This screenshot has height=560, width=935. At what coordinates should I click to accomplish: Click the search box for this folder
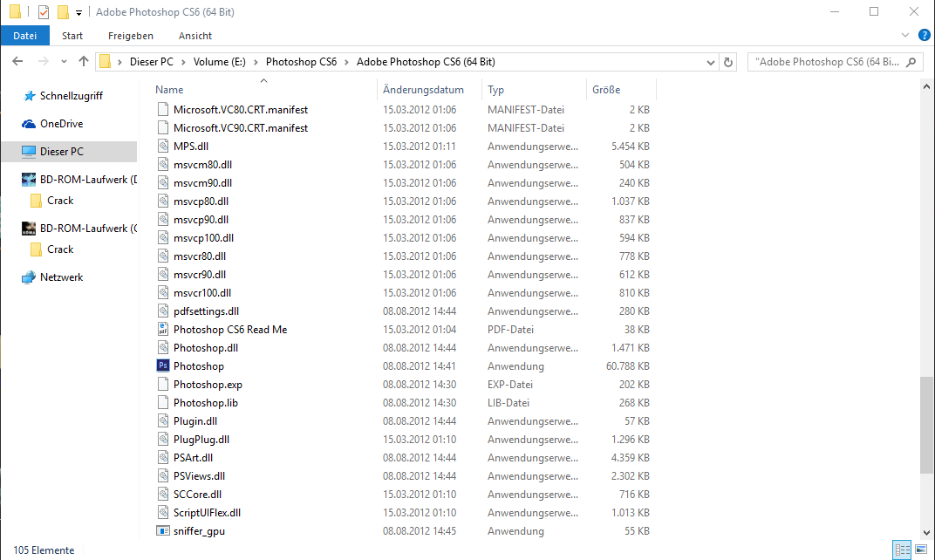[x=836, y=62]
